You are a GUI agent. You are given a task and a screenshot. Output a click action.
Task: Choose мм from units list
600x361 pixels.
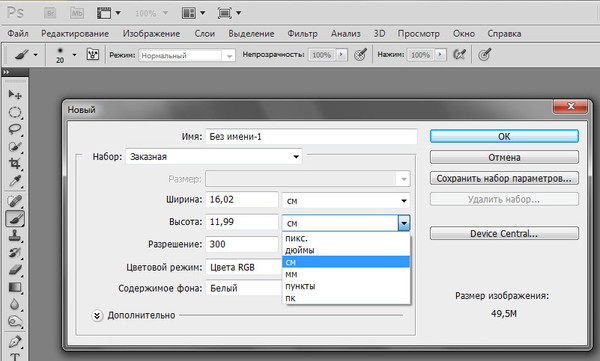(346, 274)
